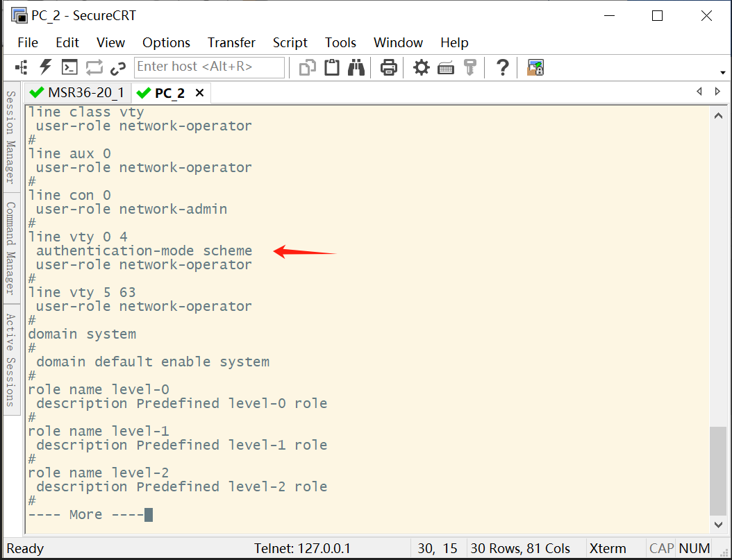Viewport: 732px width, 560px height.
Task: Select the PC_2 session tab
Action: tap(170, 93)
